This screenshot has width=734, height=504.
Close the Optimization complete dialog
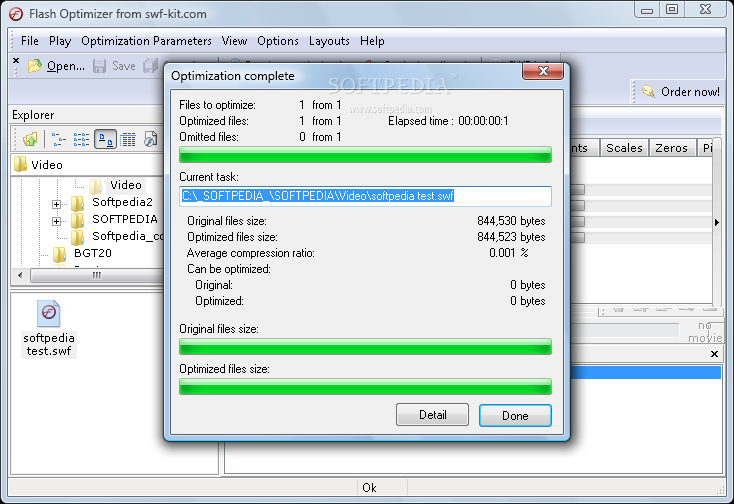[x=543, y=71]
